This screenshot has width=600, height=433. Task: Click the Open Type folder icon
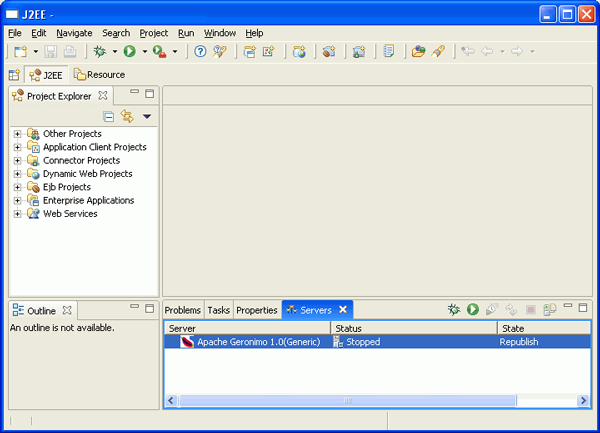[x=419, y=51]
